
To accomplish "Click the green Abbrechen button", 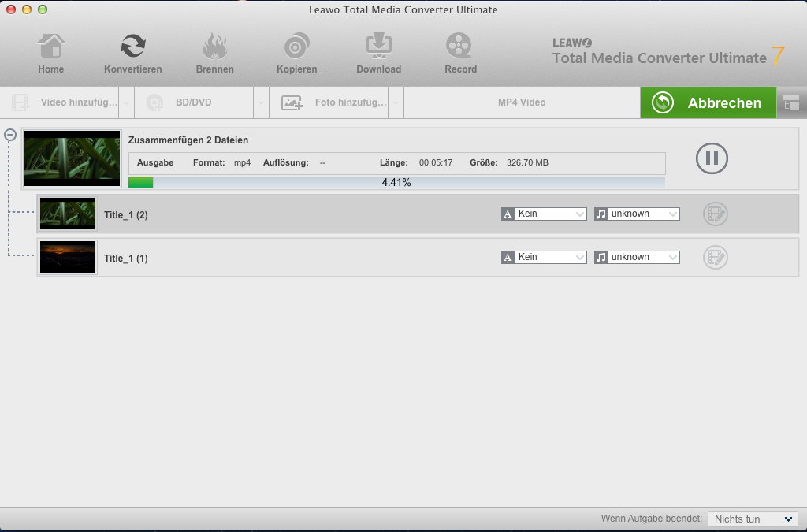I will tap(708, 103).
